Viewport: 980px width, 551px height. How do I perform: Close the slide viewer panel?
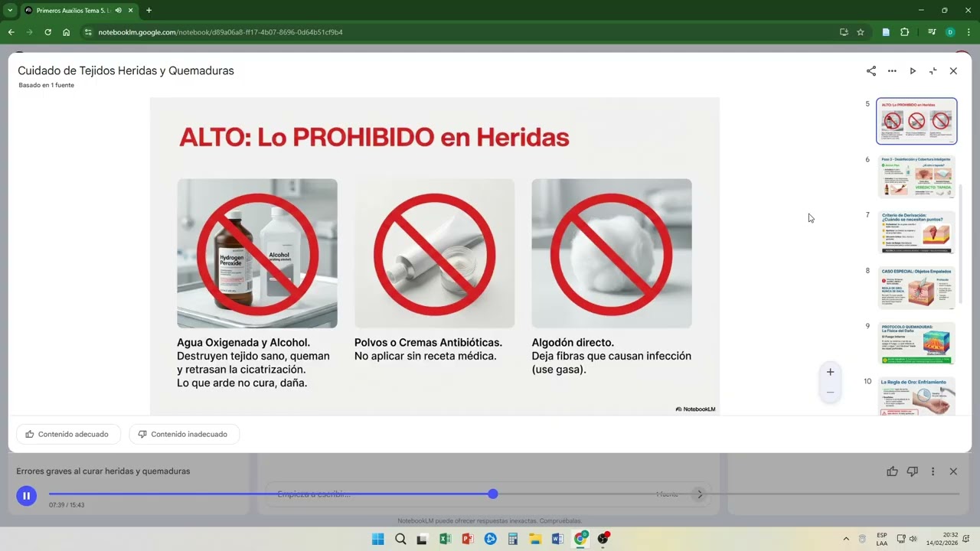point(953,70)
